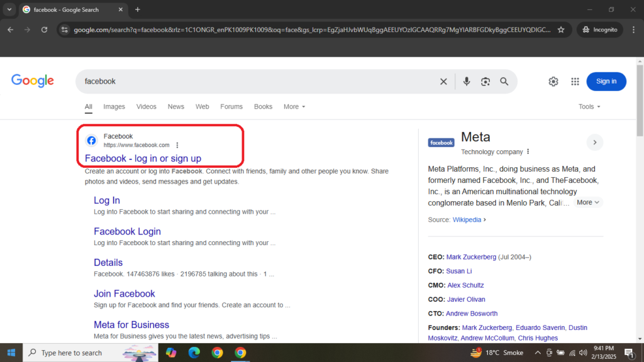Click the microphone voice search icon
644x362 pixels.
click(x=466, y=81)
